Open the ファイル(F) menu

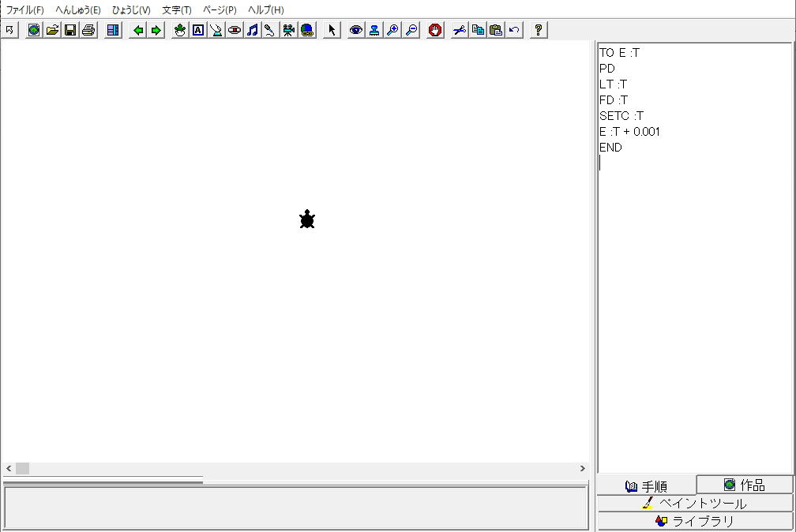(24, 9)
